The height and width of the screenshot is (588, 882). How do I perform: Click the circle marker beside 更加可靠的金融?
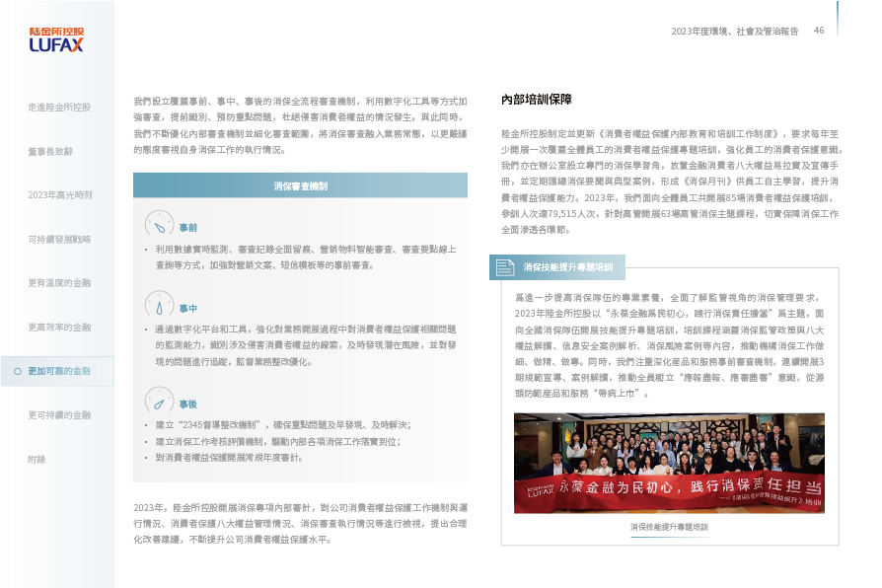tap(17, 371)
